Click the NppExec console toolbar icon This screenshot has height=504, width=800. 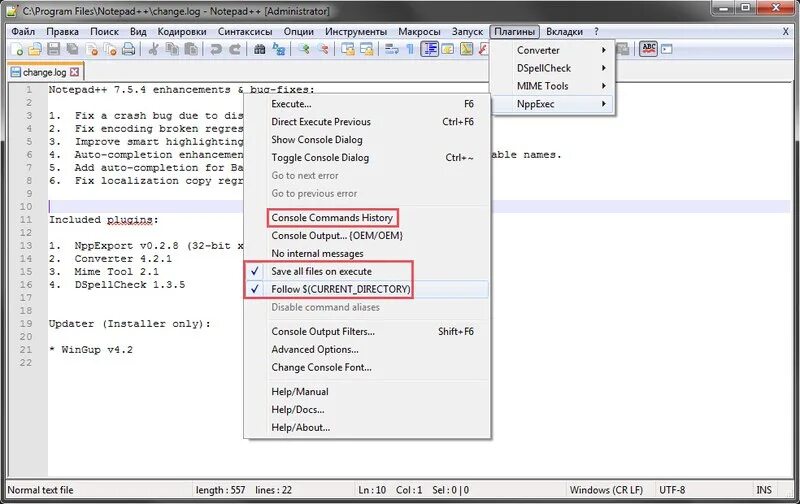pos(667,49)
